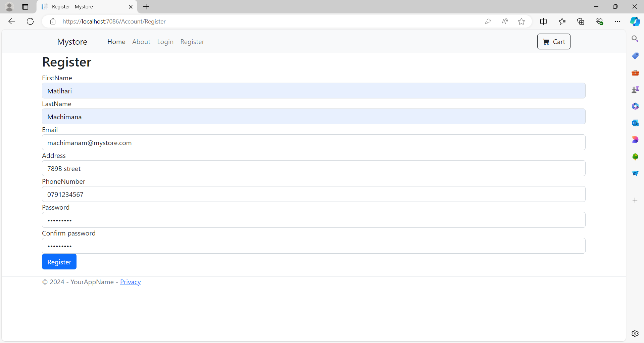Focus the Confirm password field
This screenshot has width=644, height=343.
tap(314, 246)
